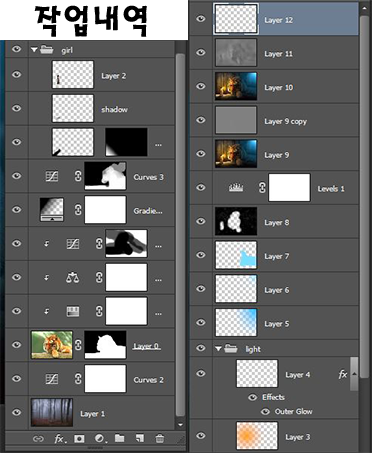Click the trash icon to delete layer
The image size is (372, 453).
160,438
